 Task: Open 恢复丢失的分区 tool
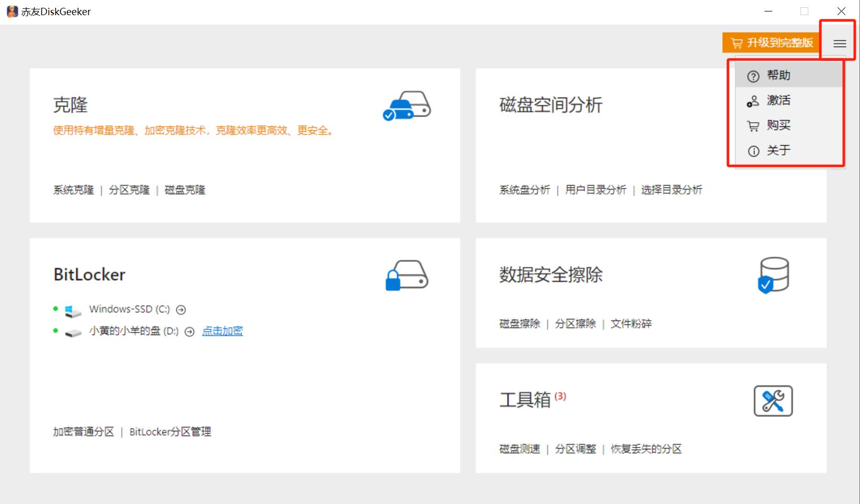[x=647, y=449]
